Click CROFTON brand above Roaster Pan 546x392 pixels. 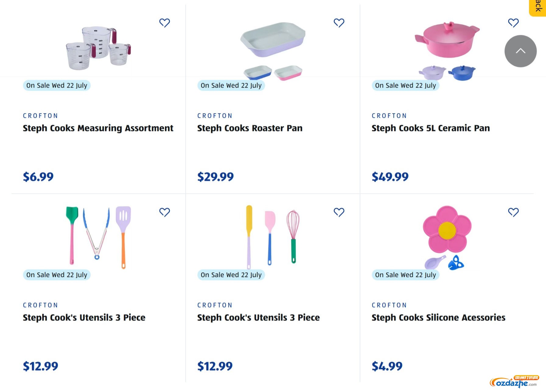pos(215,116)
